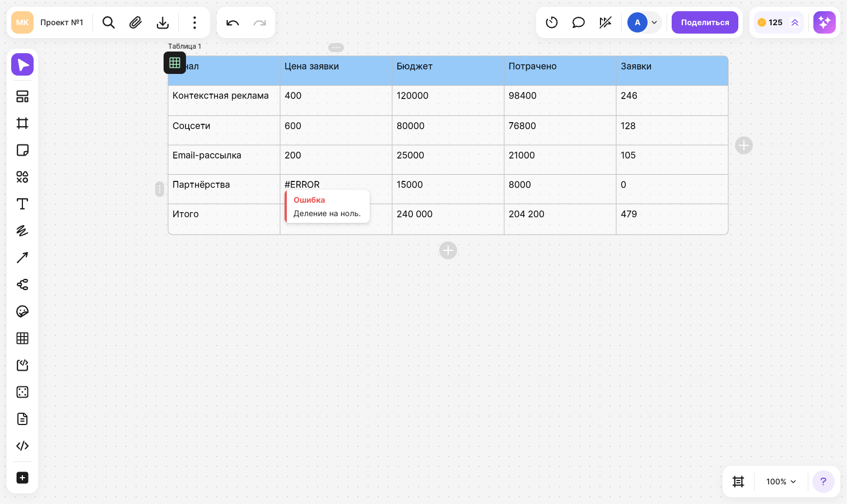
Task: Open the three-dot more menu
Action: [194, 22]
